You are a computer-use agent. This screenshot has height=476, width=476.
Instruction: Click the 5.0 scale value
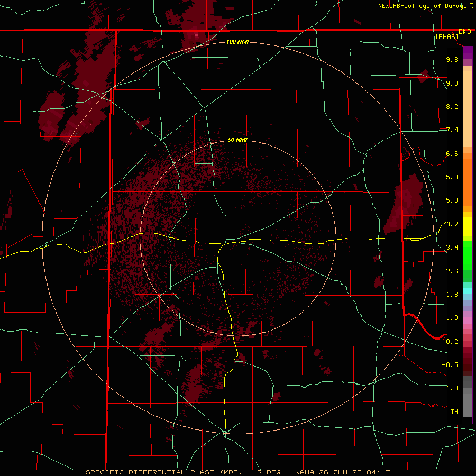coord(452,200)
